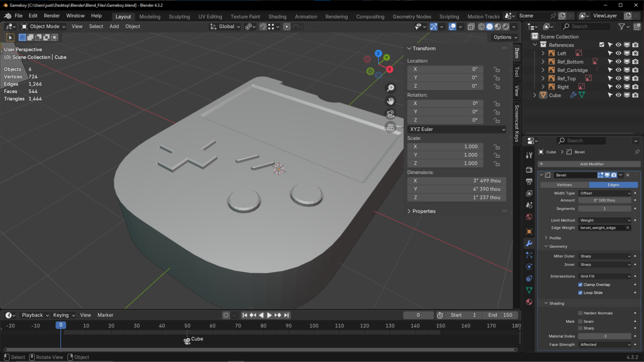Expand the Cube object in Outliner
The image size is (644, 362).
(535, 95)
